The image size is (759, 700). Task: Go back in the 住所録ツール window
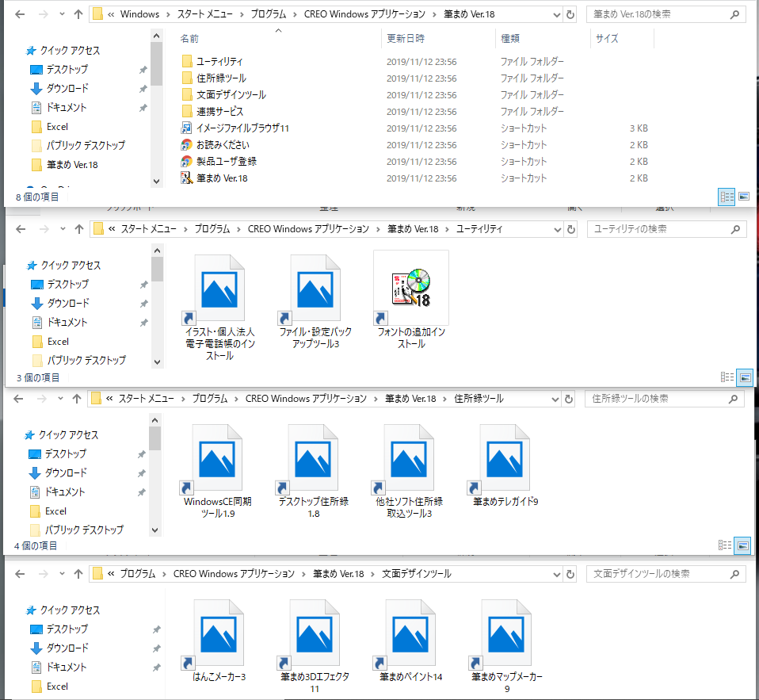pyautogui.click(x=18, y=399)
